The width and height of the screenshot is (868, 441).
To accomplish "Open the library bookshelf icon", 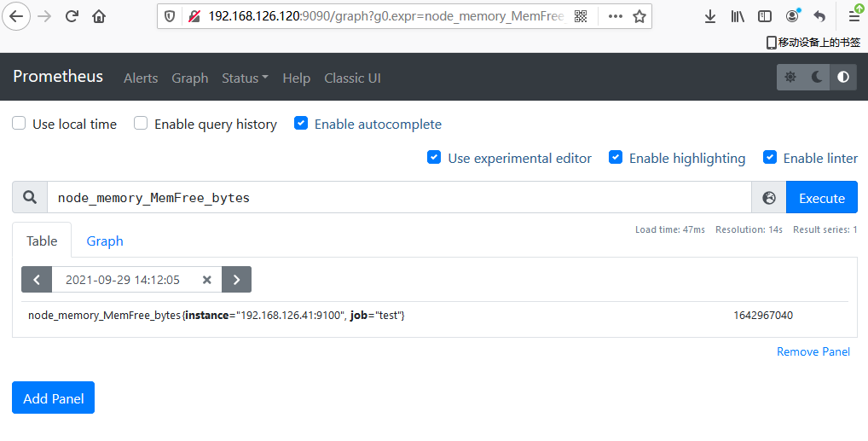I will pyautogui.click(x=738, y=16).
